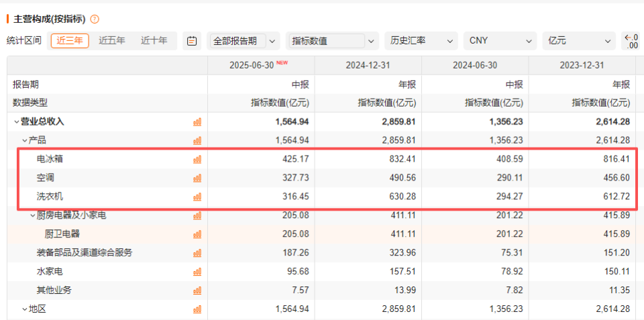The height and width of the screenshot is (320, 644).
Task: Collapse the 厨房电器及小家电 tree row
Action: pos(32,215)
